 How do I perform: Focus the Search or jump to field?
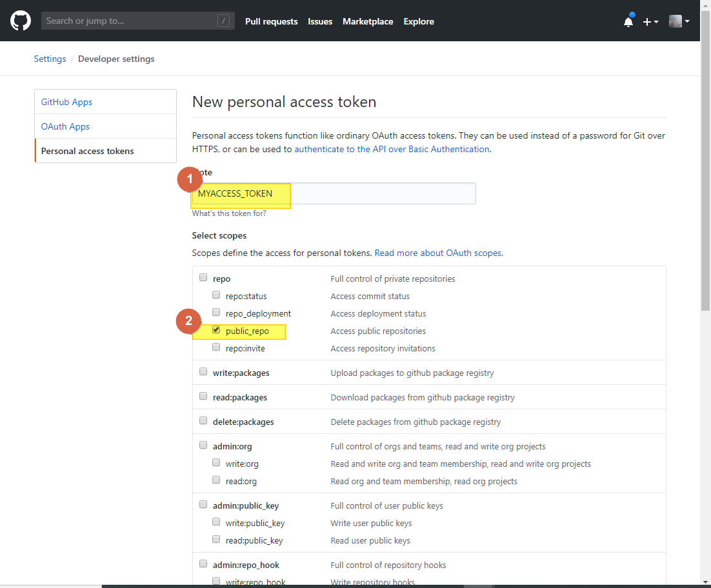(138, 21)
